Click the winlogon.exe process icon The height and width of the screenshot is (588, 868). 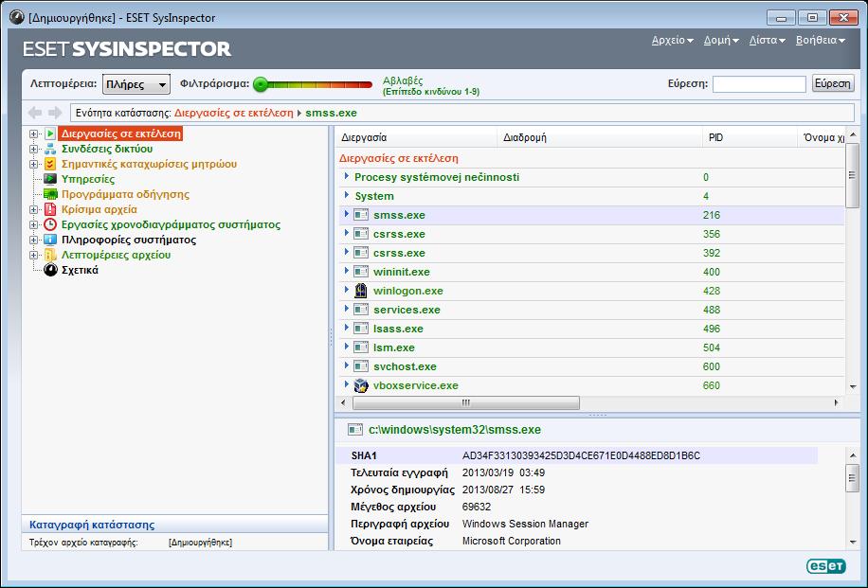tap(361, 291)
